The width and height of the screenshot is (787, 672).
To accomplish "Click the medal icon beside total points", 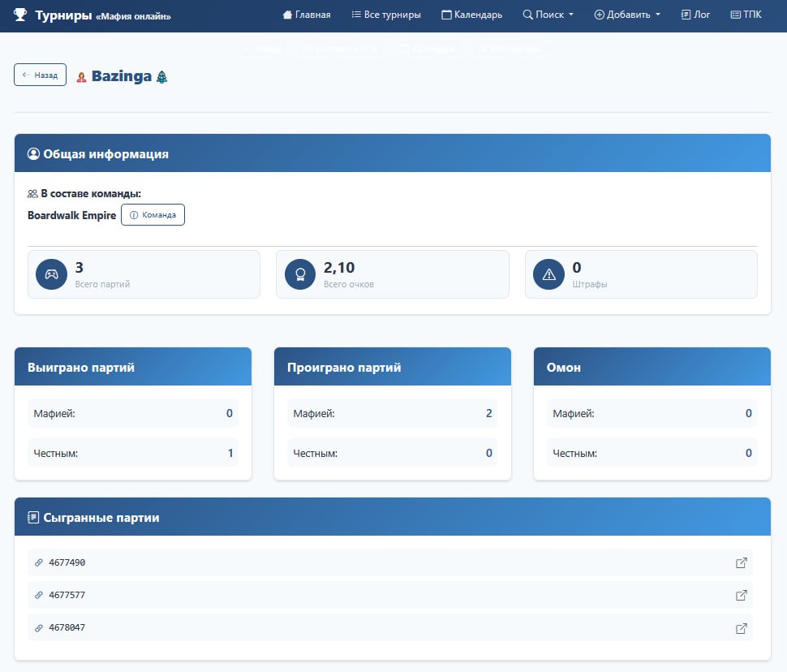I will pyautogui.click(x=300, y=274).
